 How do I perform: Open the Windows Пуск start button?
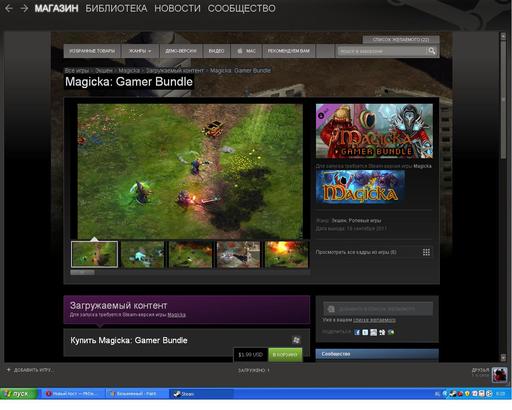[18, 394]
